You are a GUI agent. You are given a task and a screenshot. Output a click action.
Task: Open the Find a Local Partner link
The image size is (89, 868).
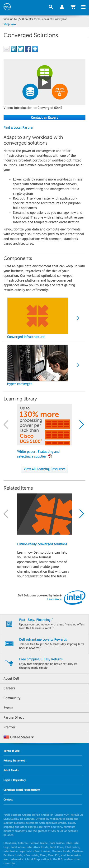click(19, 127)
